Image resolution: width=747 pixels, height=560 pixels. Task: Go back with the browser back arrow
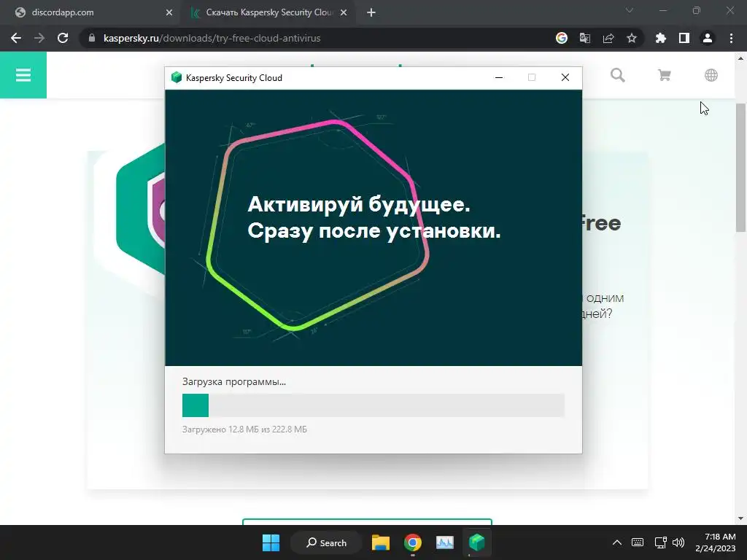tap(16, 38)
